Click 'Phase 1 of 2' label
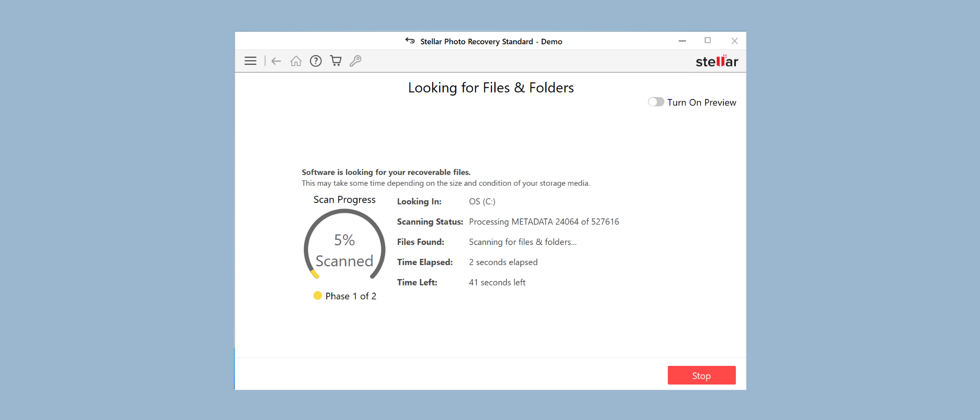This screenshot has width=980, height=420. [351, 296]
